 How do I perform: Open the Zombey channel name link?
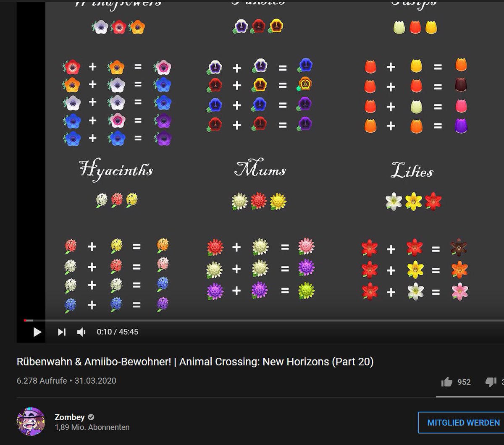coord(70,417)
